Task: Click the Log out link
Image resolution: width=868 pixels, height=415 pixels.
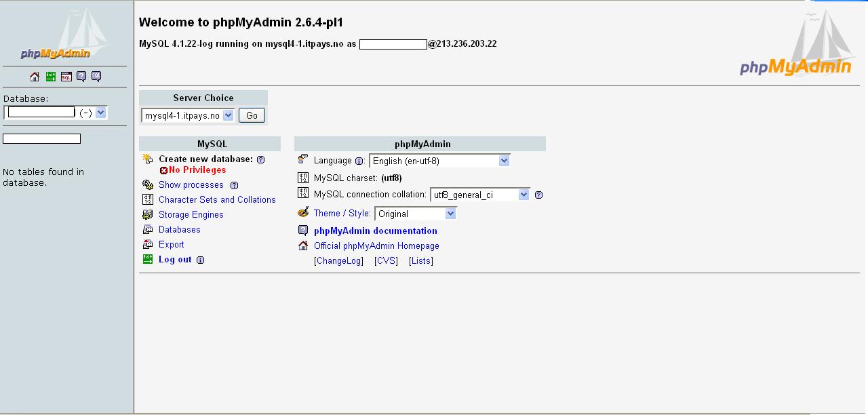Action: click(x=175, y=259)
